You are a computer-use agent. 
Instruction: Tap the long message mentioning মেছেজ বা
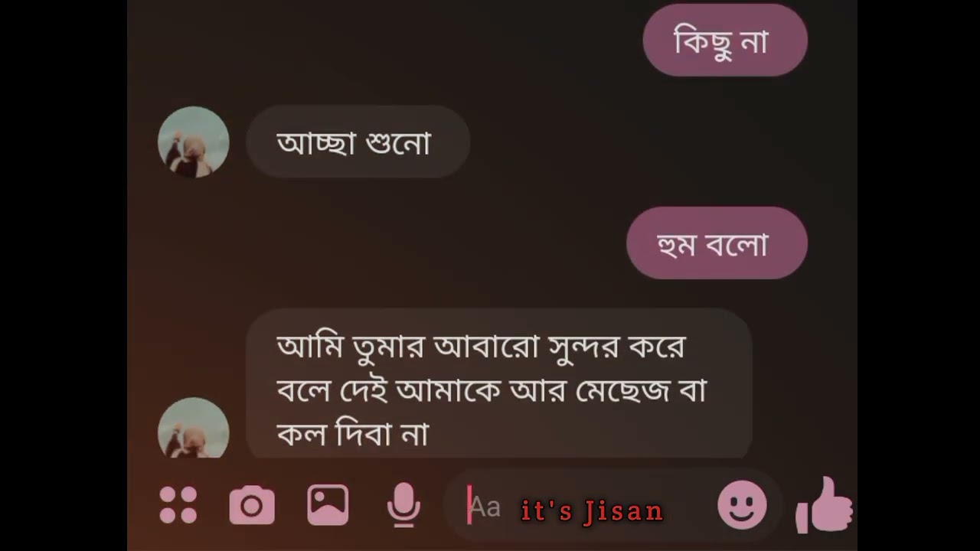pyautogui.click(x=499, y=384)
